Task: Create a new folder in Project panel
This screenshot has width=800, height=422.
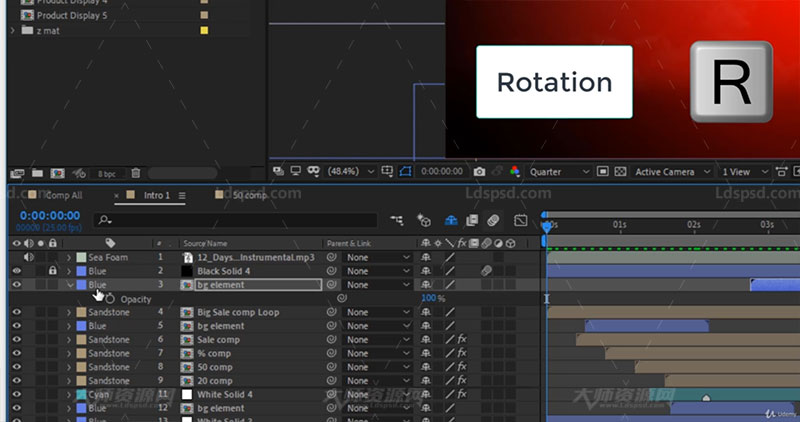Action: click(x=37, y=173)
